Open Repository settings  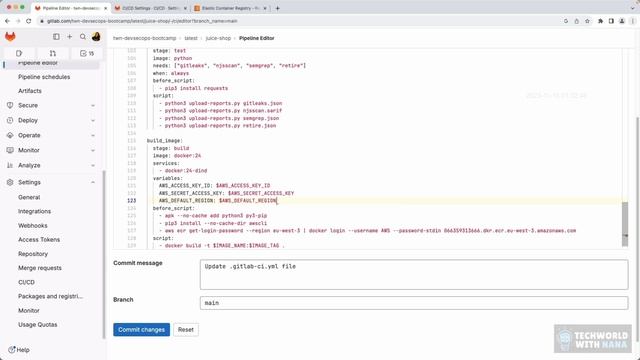tap(33, 254)
